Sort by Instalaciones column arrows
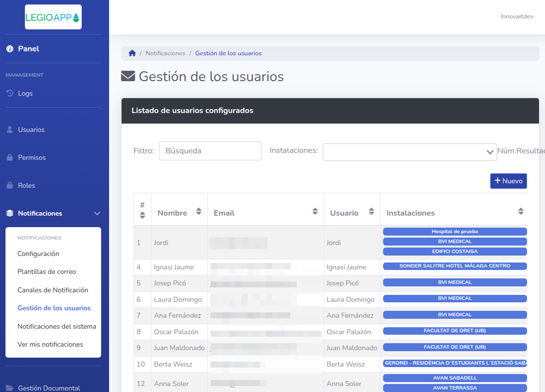 pos(521,212)
